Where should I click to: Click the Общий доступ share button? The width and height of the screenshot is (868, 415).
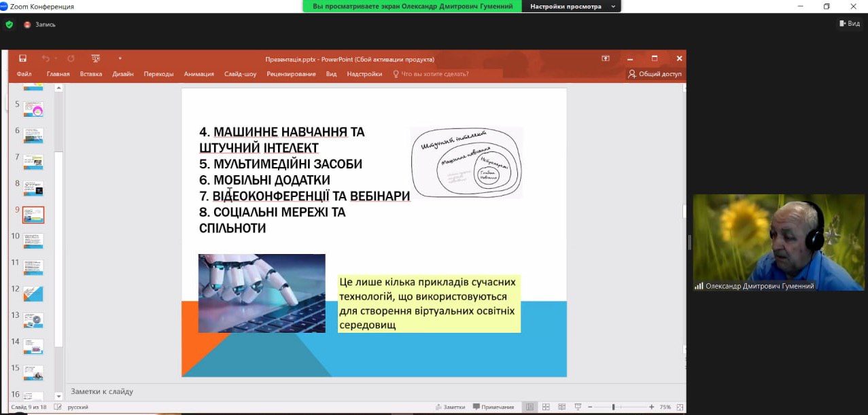click(x=655, y=74)
